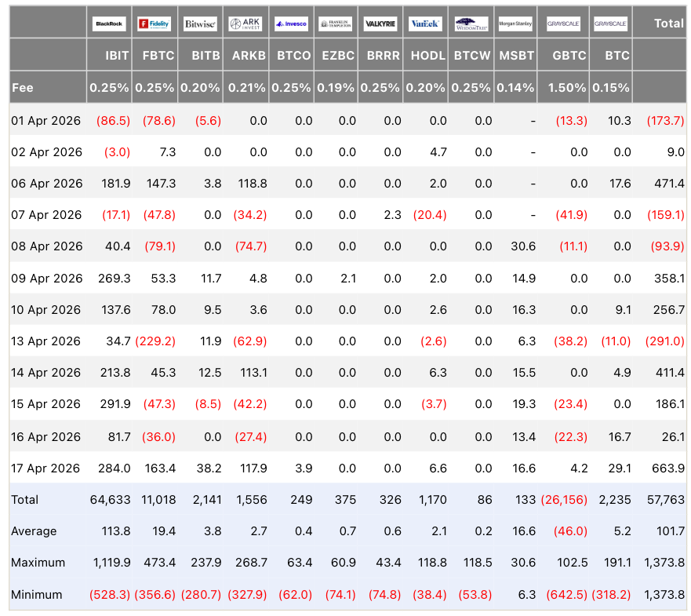Select the Bitwise logo
Screen dimensions: 691x616
[x=200, y=24]
